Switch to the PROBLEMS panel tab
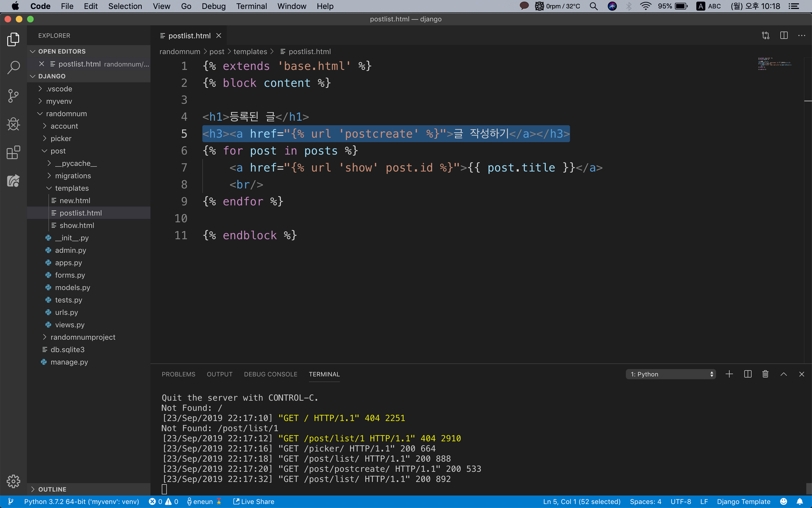812x508 pixels. point(178,374)
